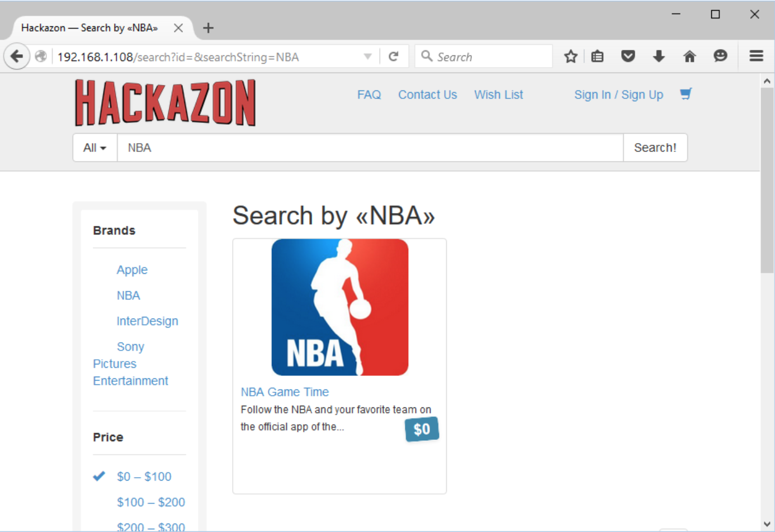Screen dimensions: 775x532
Task: Click the "Follow the NBA" description text
Action: pyautogui.click(x=336, y=418)
